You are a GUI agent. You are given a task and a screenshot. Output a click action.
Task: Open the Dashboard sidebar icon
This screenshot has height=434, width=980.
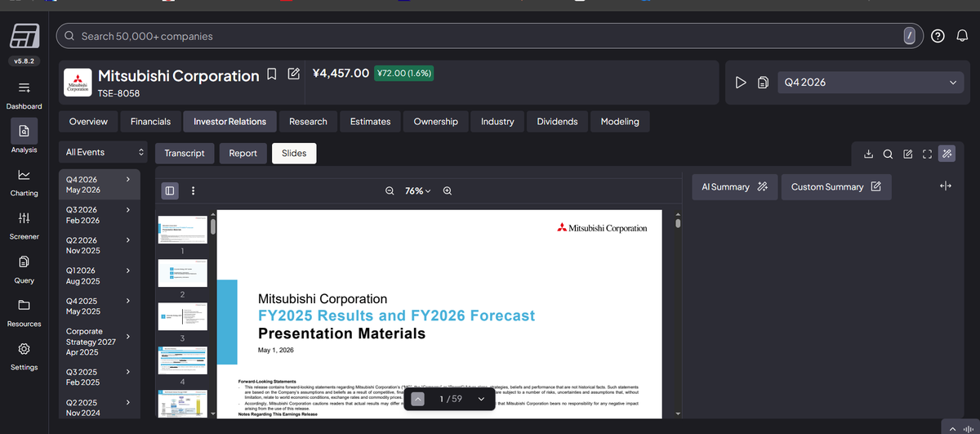pos(24,87)
